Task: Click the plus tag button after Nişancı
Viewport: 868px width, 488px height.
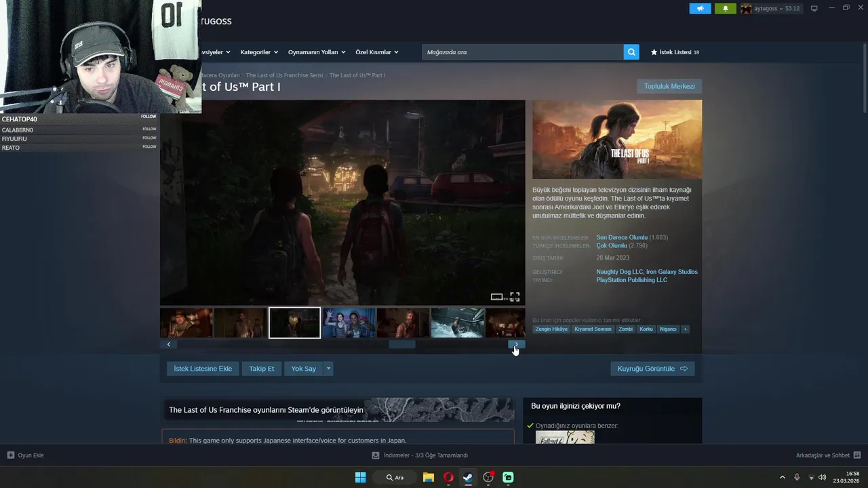Action: 685,329
